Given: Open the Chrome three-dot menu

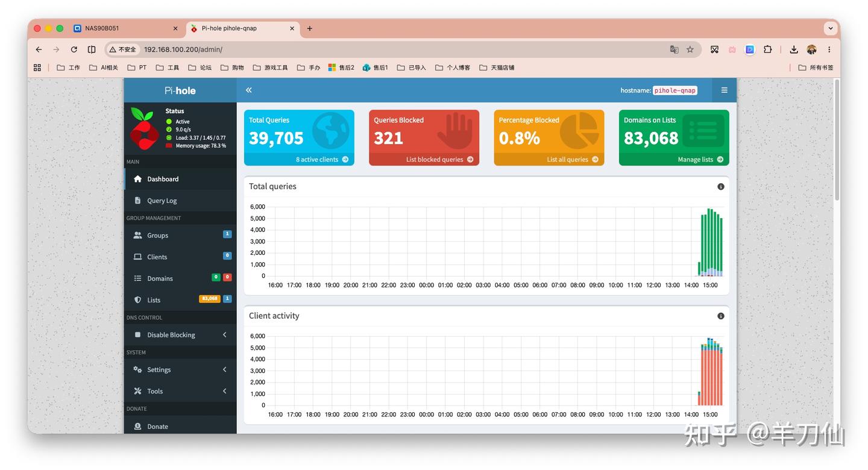Looking at the screenshot, I should (829, 49).
